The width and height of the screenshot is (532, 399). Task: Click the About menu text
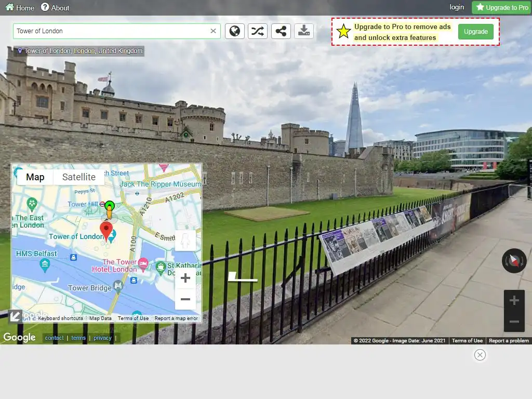click(60, 8)
